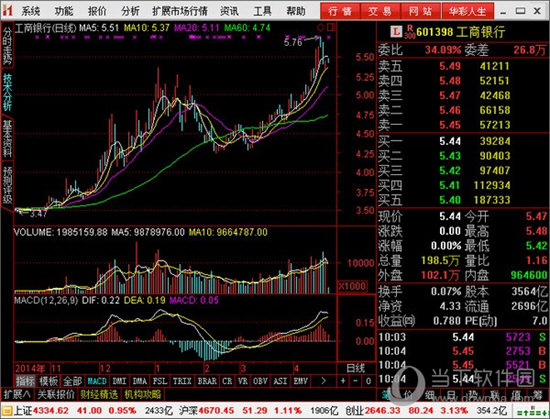Switch to the 分时走势 side tab
Image resolution: width=550 pixels, height=419 pixels.
coord(7,45)
